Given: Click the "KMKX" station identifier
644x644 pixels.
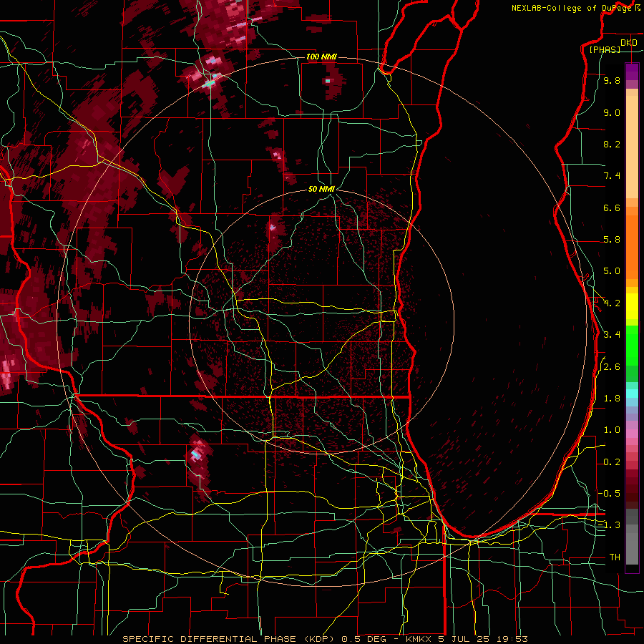Looking at the screenshot, I should click(x=419, y=639).
